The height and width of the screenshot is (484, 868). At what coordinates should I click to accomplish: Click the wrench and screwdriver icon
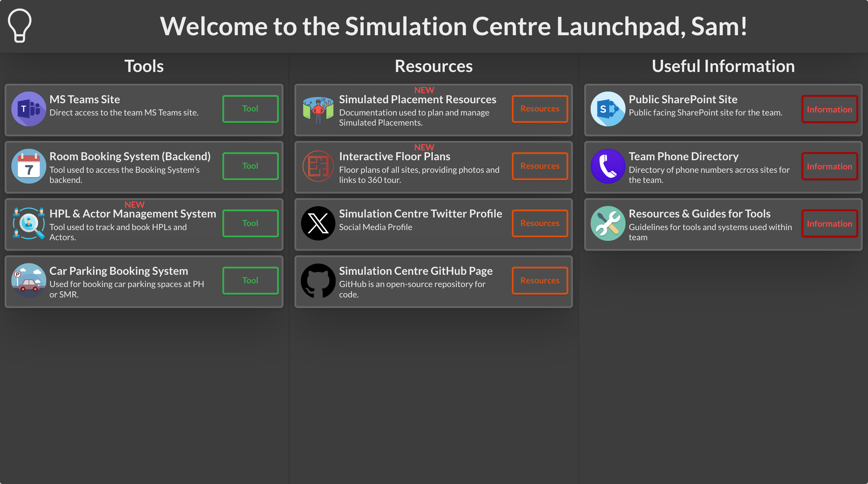(x=608, y=223)
